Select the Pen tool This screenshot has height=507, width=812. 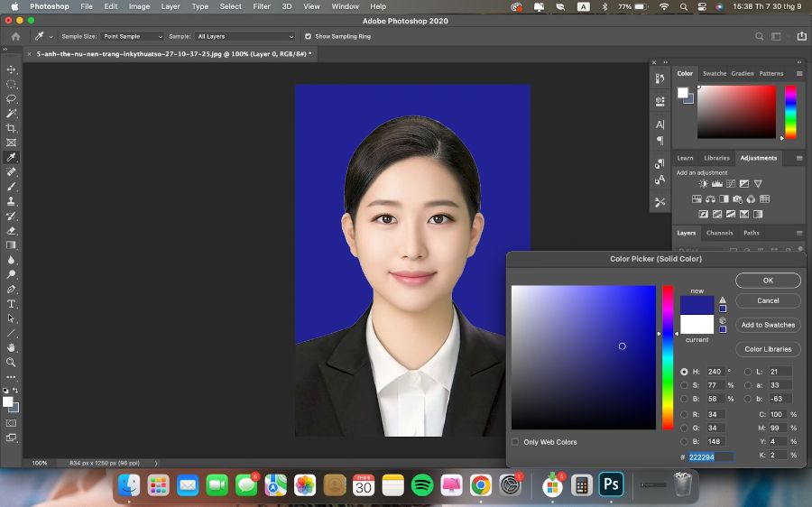11,289
